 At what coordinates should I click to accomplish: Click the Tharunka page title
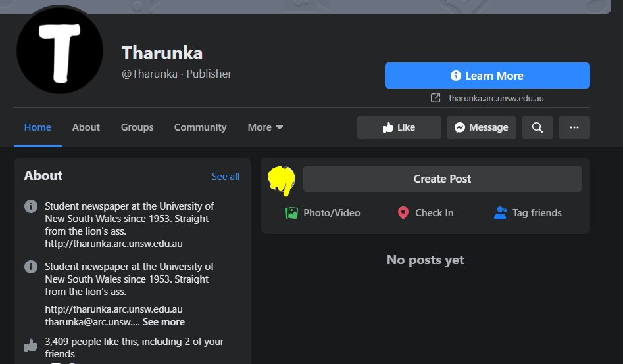(162, 53)
